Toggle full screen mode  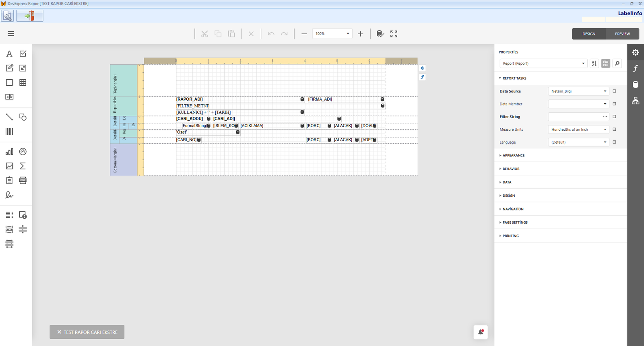coord(394,34)
